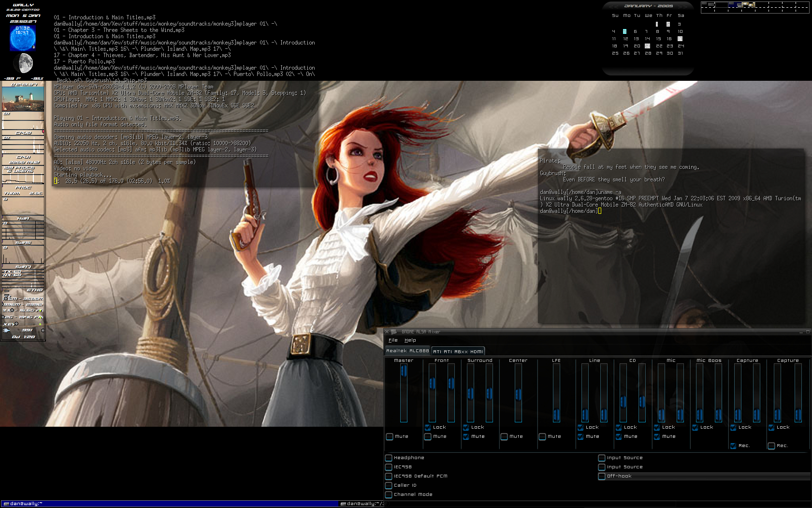Click the left CD channel slider handle
Screen dimensions: 812x508
(623, 401)
